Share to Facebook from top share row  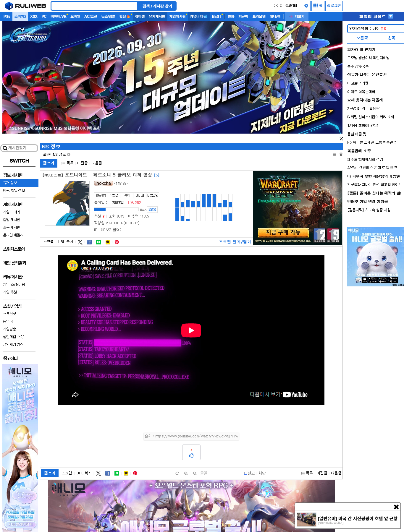pos(89,242)
